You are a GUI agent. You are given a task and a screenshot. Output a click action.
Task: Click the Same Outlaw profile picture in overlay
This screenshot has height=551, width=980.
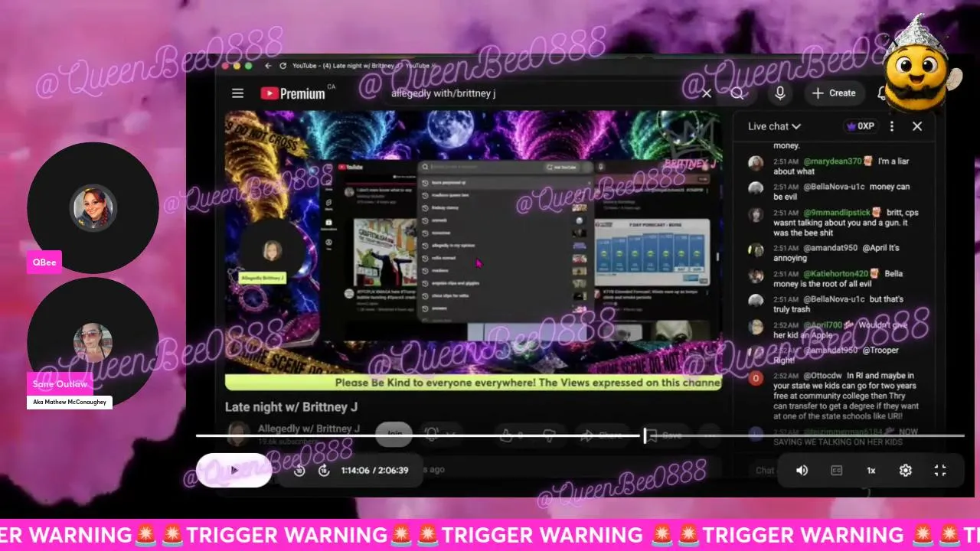point(93,343)
